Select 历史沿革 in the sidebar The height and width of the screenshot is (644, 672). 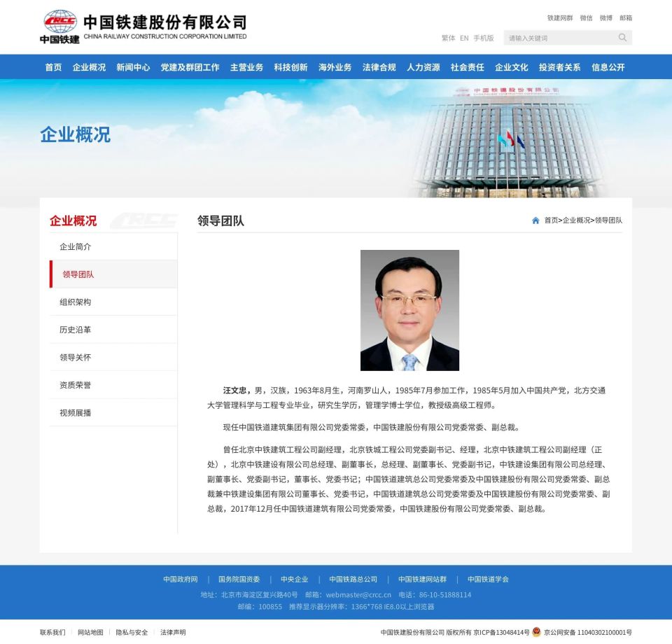click(113, 330)
